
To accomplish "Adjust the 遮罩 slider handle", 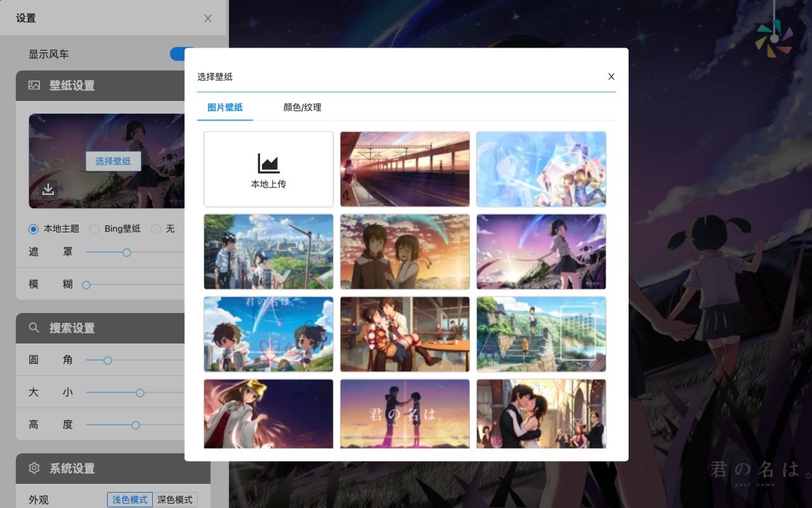I will 127,253.
